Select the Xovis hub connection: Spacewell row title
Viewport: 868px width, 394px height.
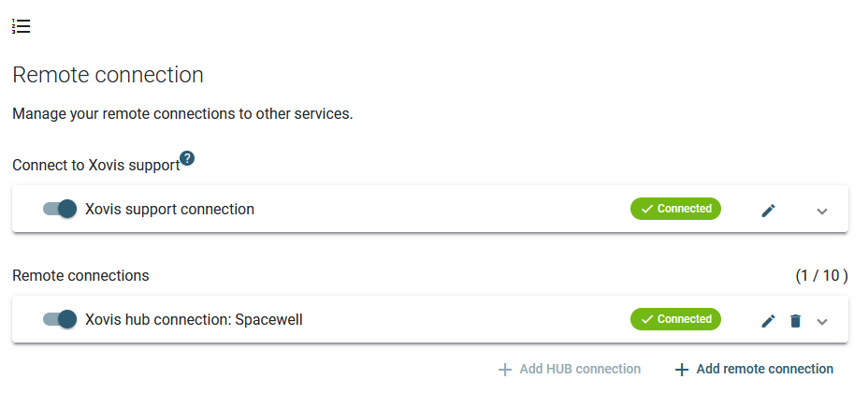[x=194, y=320]
